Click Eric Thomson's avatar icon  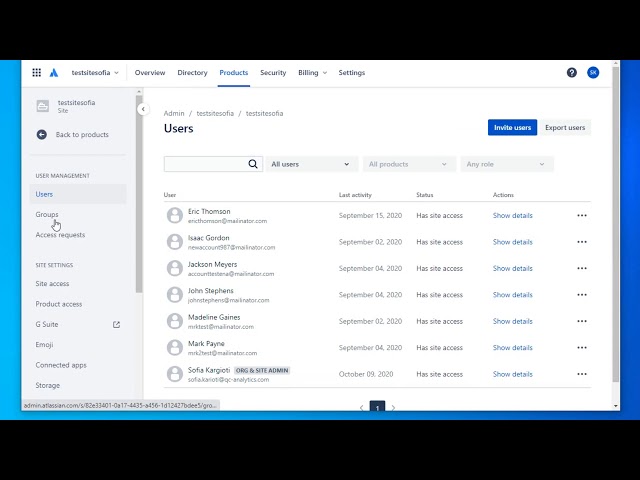coord(175,216)
